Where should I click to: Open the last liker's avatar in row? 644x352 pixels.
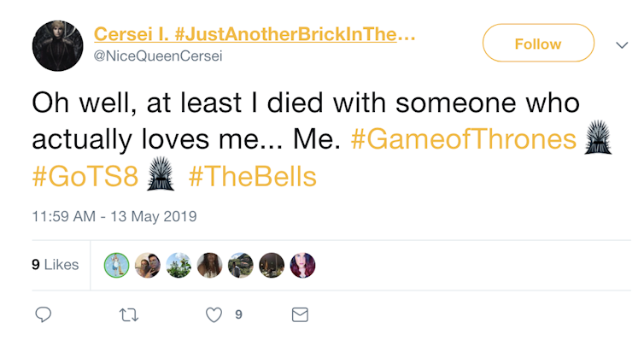(x=302, y=265)
